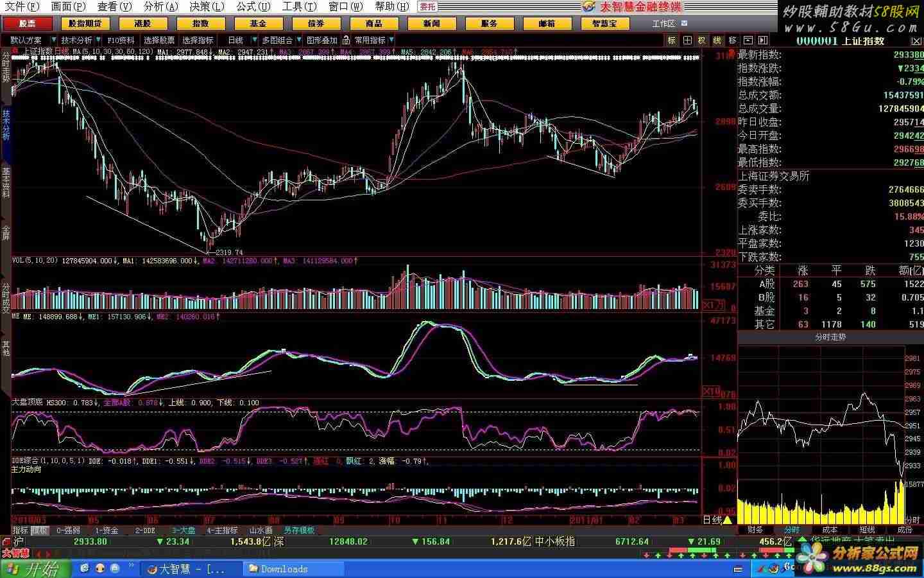Open the 工具(T) menu

click(x=300, y=6)
